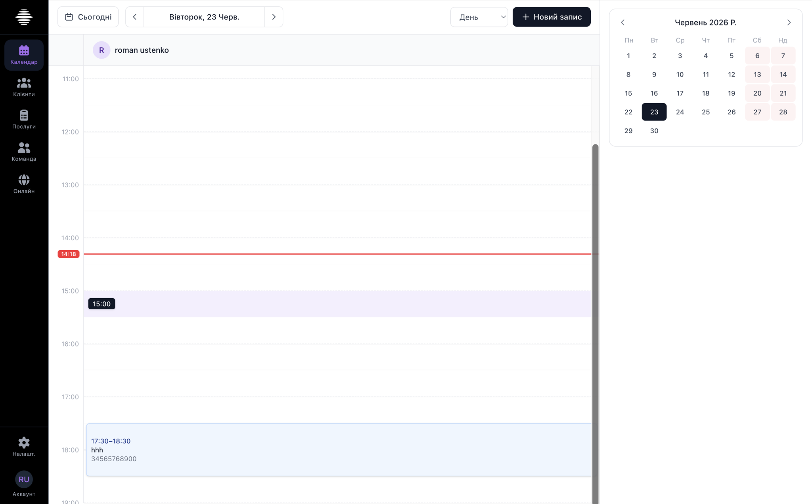Select the highlighted June 23 date
This screenshot has width=812, height=504.
pos(654,112)
